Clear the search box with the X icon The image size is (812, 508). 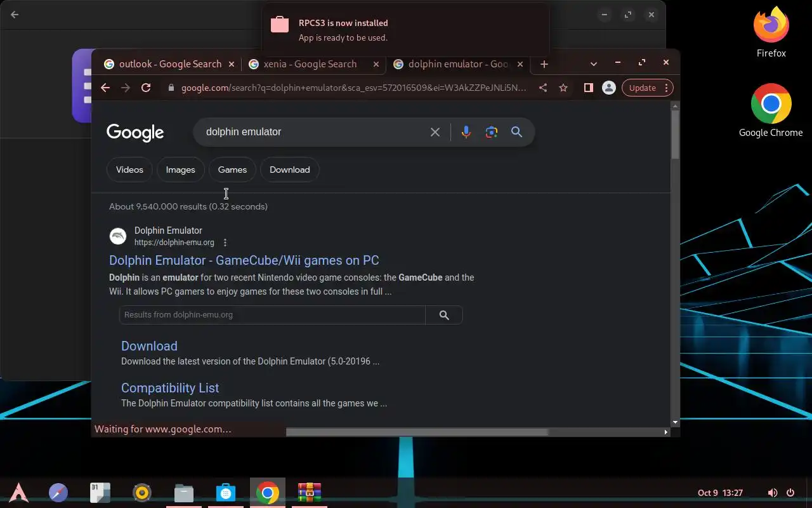tap(435, 132)
